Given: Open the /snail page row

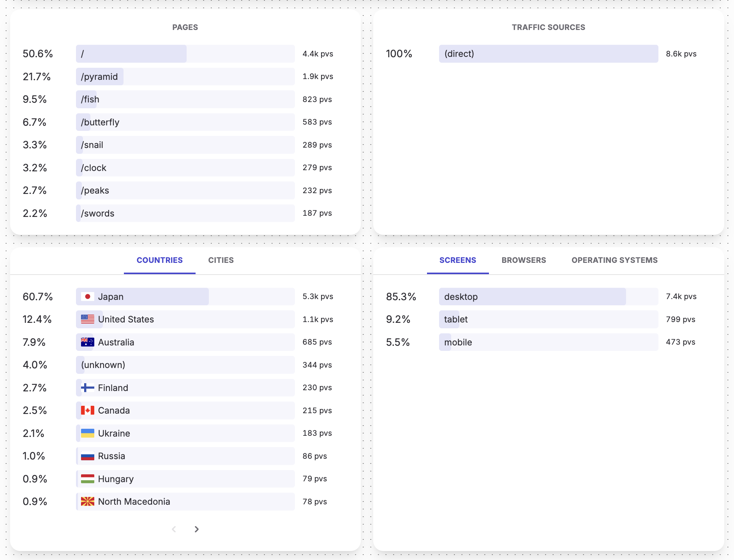Looking at the screenshot, I should [x=185, y=145].
